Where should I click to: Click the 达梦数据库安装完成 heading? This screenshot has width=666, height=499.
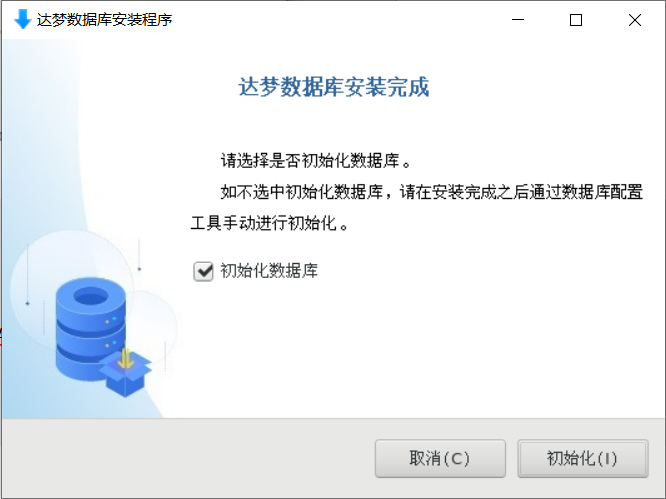coord(334,87)
